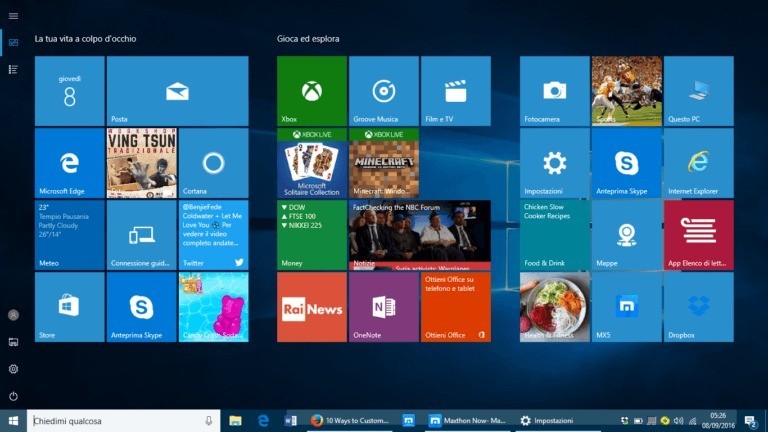Screen dimensions: 768x432
Task: Open the Cortana tile
Action: [x=214, y=163]
